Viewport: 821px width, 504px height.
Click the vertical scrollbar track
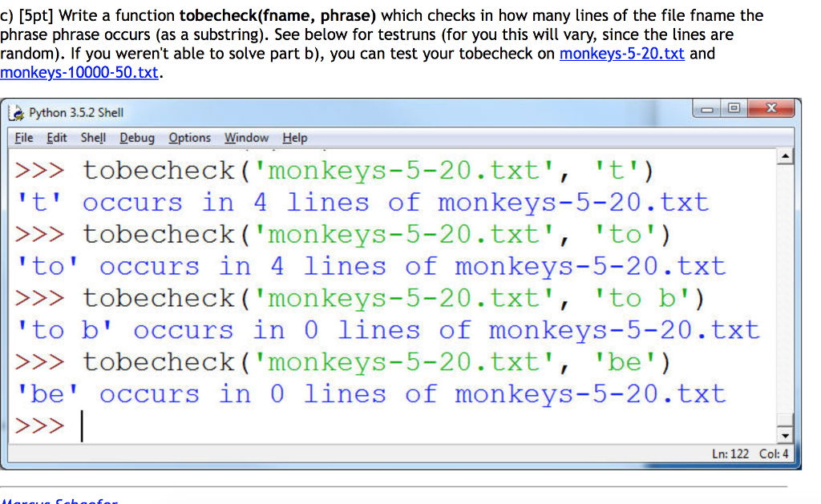tap(784, 296)
